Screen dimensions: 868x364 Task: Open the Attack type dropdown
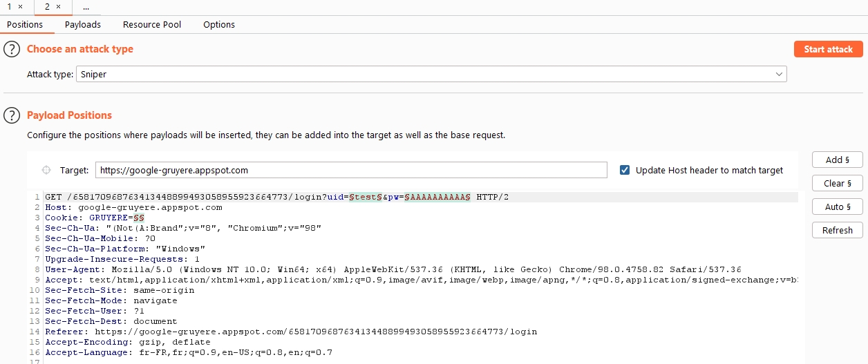(x=431, y=74)
